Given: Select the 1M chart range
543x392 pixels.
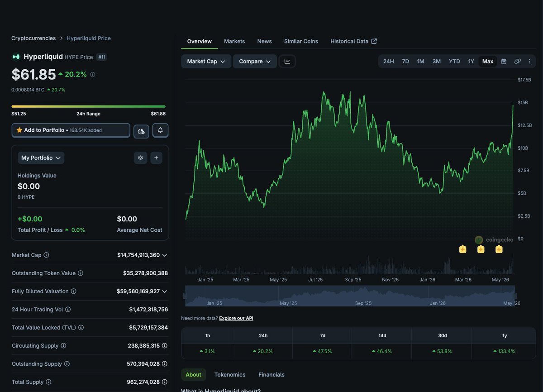Looking at the screenshot, I should pos(421,62).
